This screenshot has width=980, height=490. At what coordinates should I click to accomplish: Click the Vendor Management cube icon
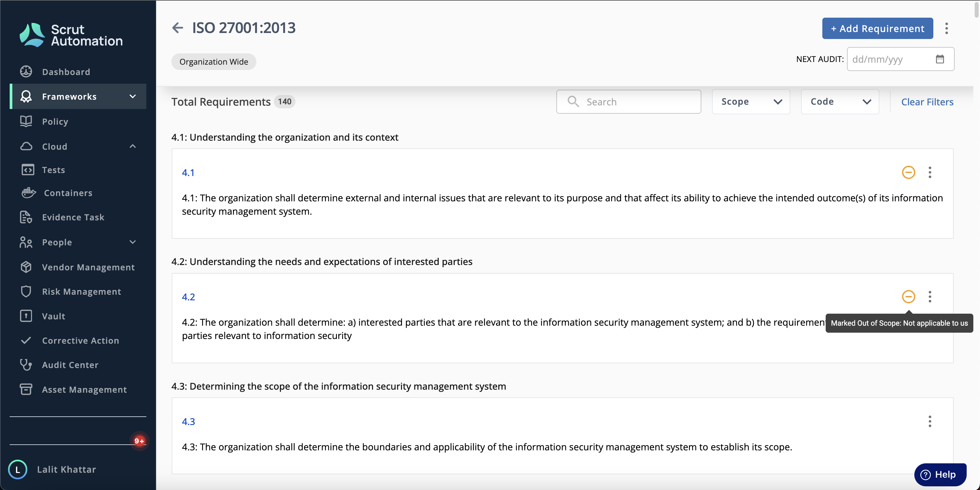[26, 267]
